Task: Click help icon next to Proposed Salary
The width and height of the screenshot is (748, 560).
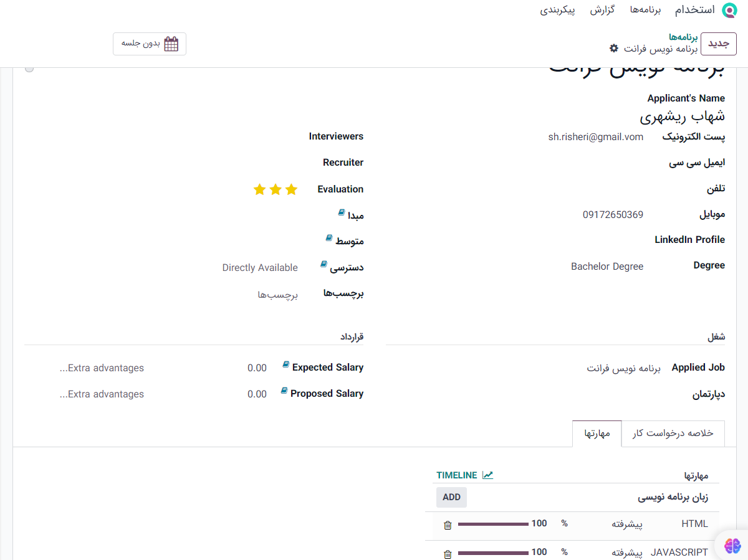Action: coord(284,391)
